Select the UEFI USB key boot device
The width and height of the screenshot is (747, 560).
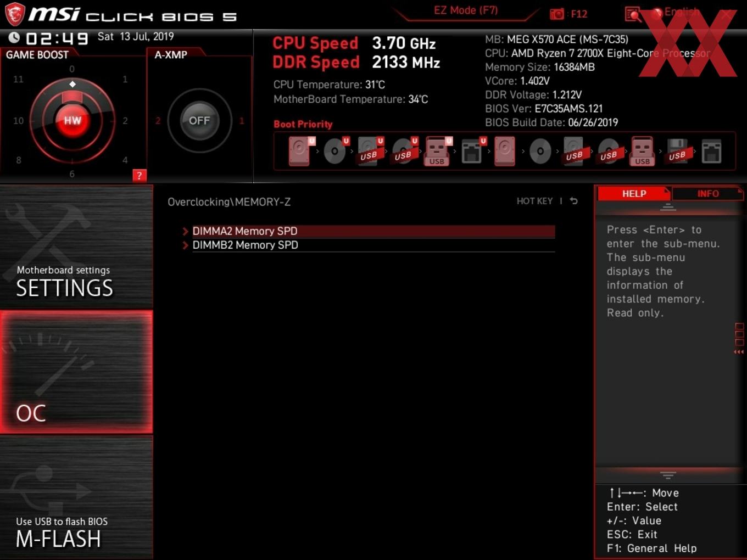pyautogui.click(x=437, y=151)
